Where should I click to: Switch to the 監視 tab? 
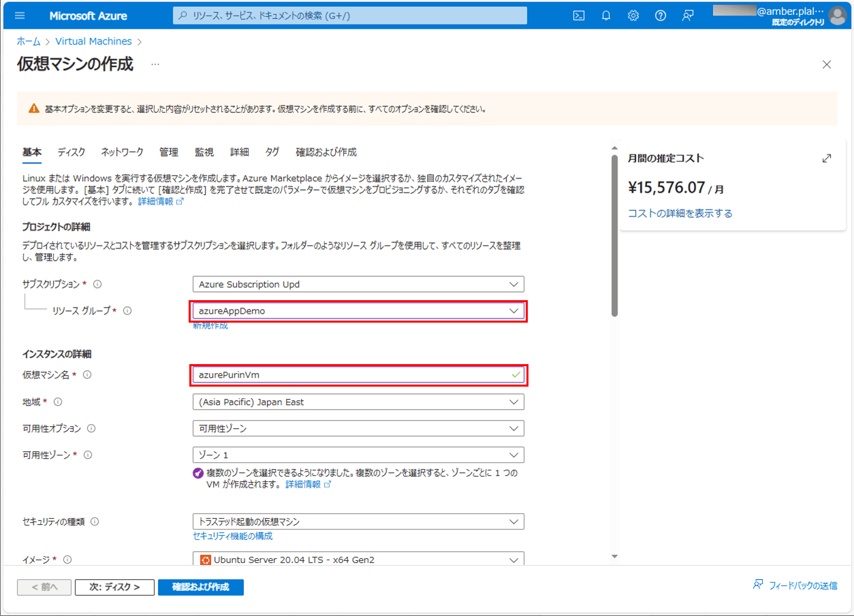(x=204, y=152)
